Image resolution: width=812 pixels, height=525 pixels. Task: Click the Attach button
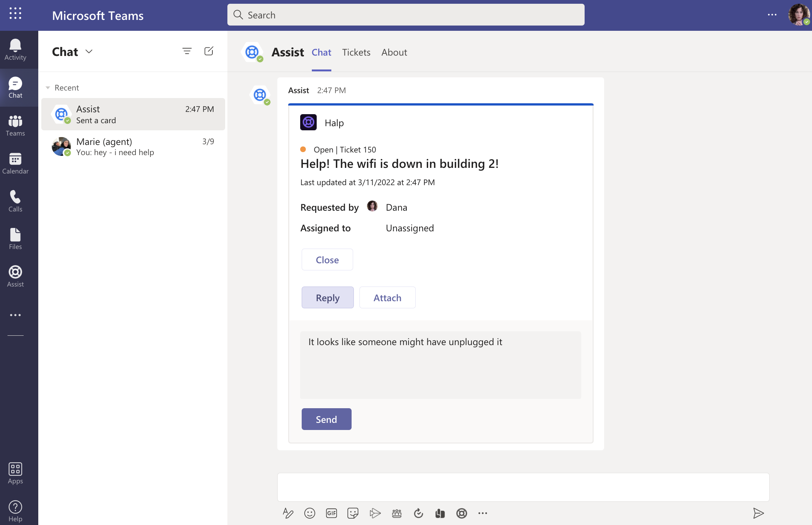[387, 297]
